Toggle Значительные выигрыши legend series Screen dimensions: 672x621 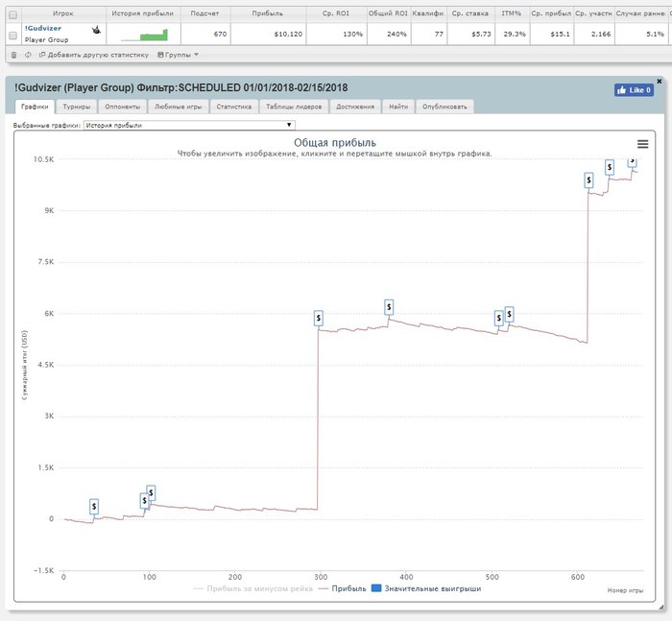click(x=426, y=588)
